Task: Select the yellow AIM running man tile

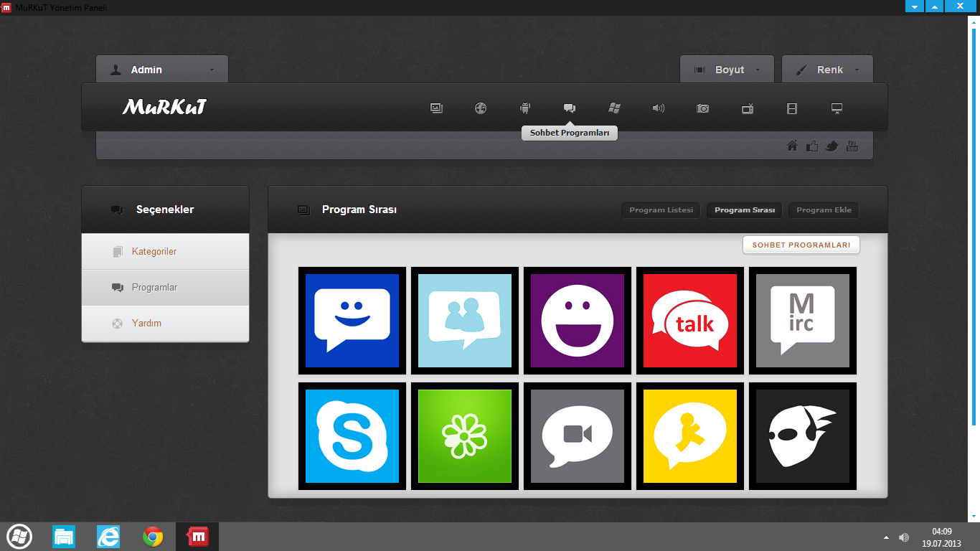Action: tap(690, 436)
